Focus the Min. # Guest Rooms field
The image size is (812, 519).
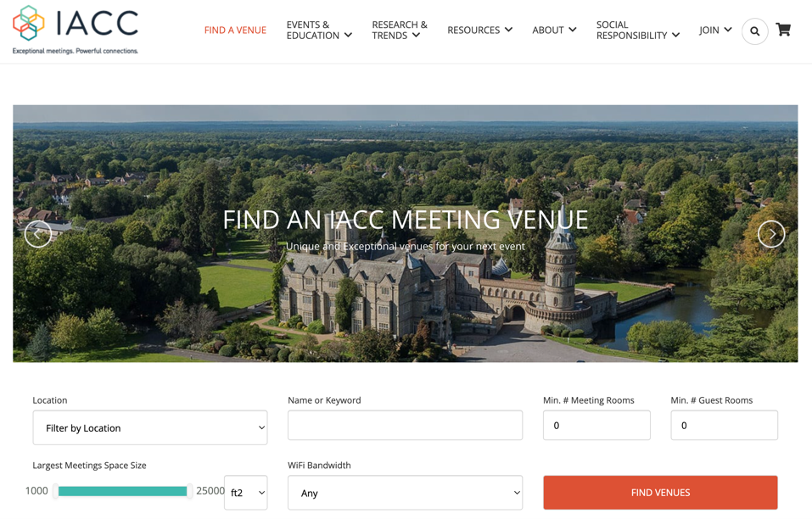(724, 426)
